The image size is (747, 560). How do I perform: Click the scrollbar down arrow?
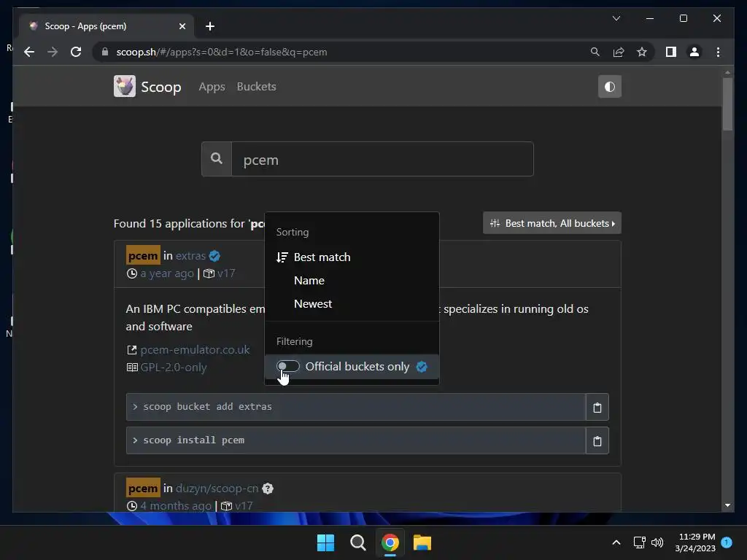[727, 505]
